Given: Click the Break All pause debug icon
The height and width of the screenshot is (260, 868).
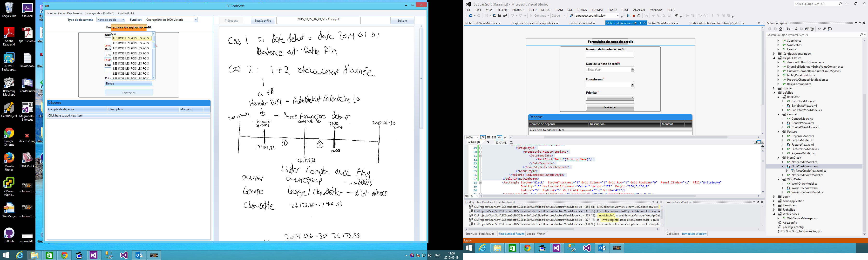Looking at the screenshot, I should [628, 16].
